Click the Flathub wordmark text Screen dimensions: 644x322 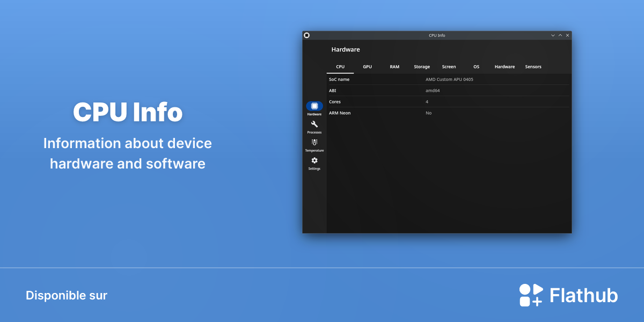[x=584, y=296]
